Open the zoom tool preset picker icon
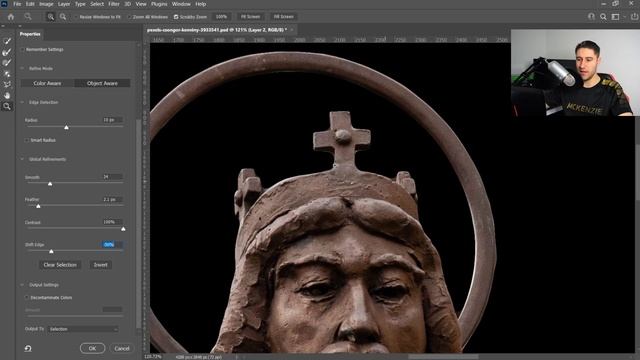Screen dimensions: 640x360 click(x=28, y=17)
